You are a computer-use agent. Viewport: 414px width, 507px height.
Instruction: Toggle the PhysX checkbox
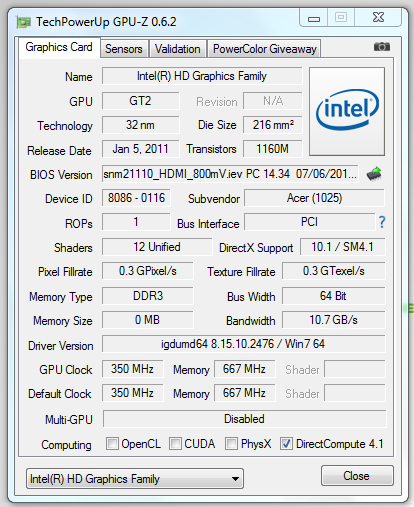pyautogui.click(x=231, y=444)
